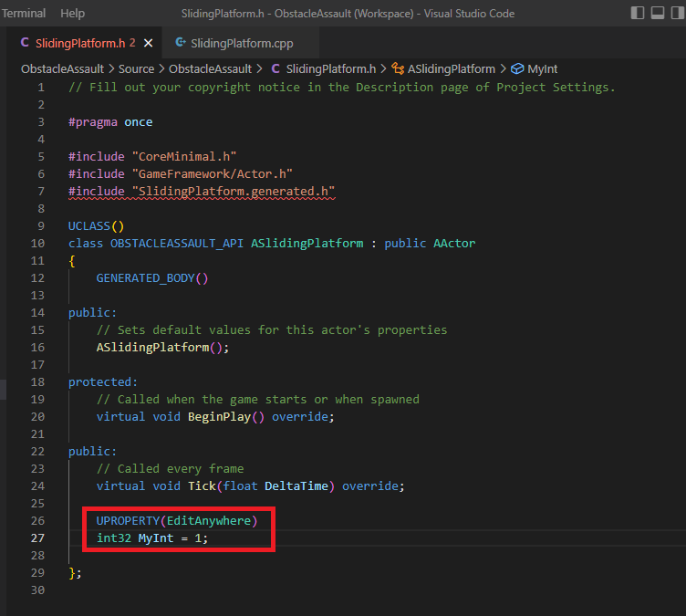686x616 pixels.
Task: Click "Called every frame" comment
Action: click(170, 468)
